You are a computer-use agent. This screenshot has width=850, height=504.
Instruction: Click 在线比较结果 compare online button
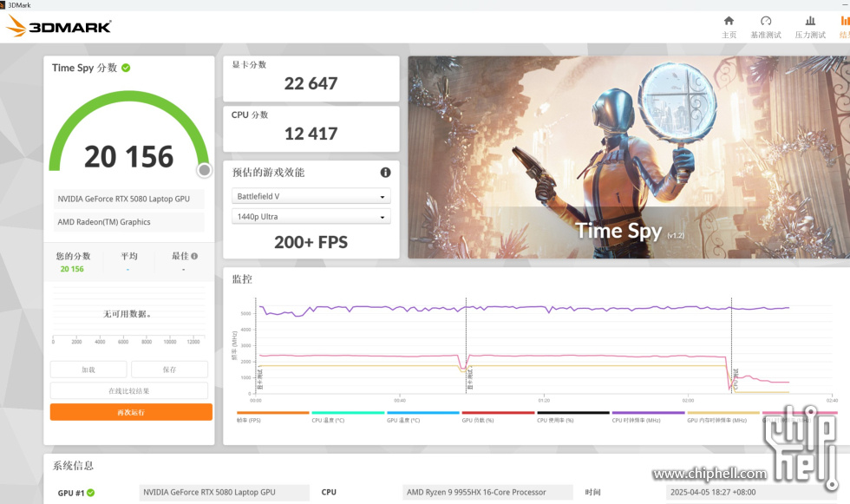[x=129, y=390]
